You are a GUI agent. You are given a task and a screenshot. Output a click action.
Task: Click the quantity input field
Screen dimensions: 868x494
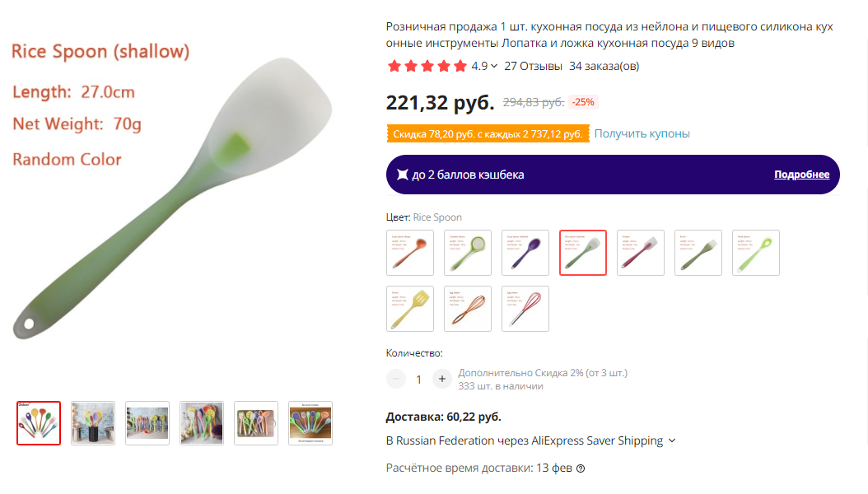(x=419, y=379)
